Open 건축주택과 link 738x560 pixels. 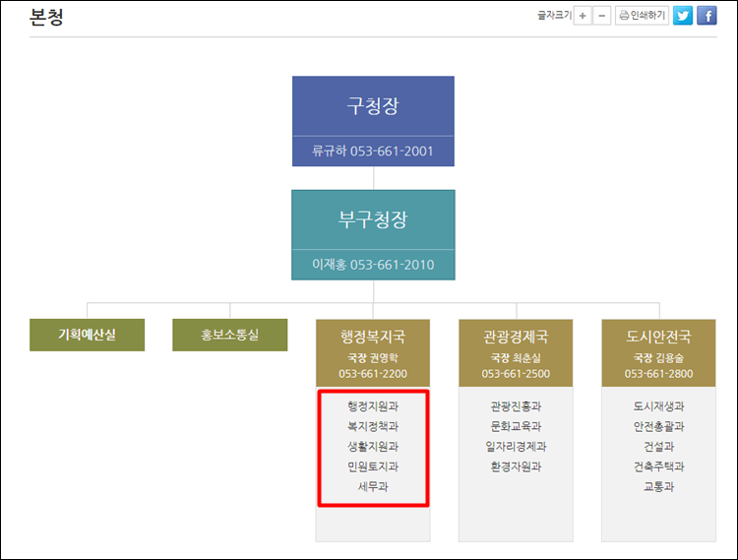[658, 467]
